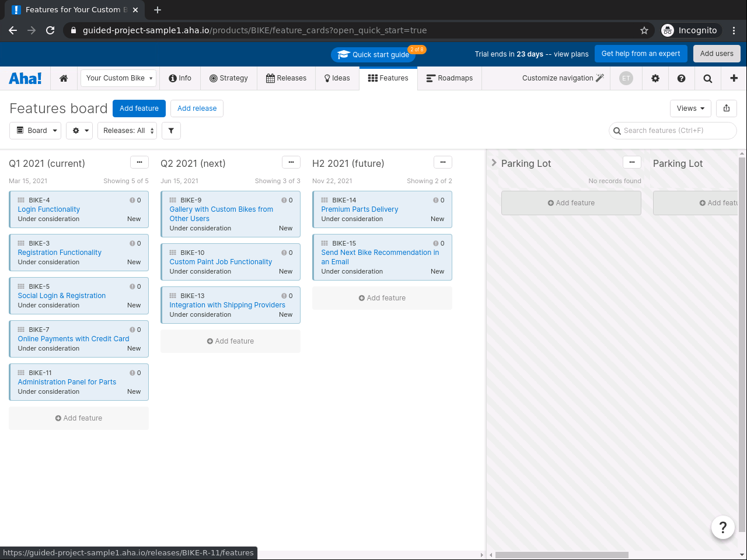747x560 pixels.
Task: Click the Add release button
Action: (197, 108)
